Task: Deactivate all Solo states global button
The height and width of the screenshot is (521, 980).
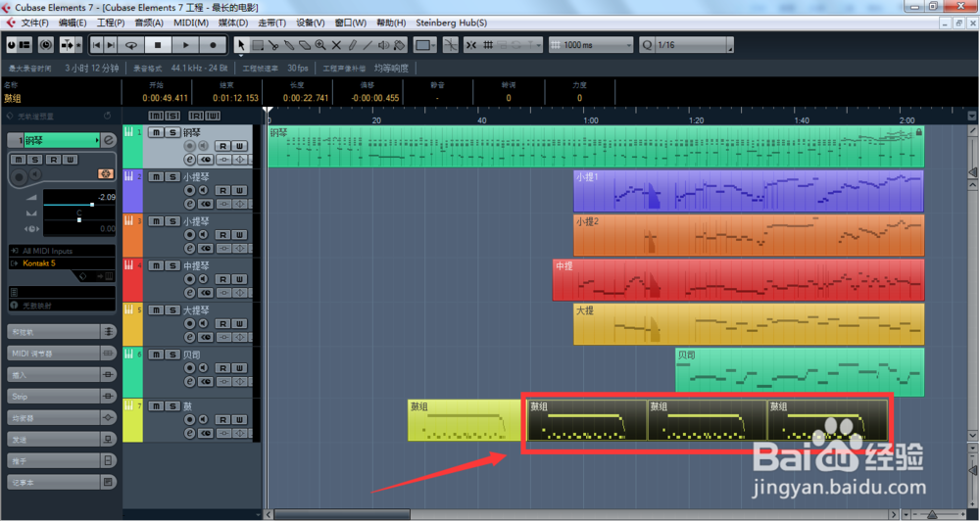Action: 172,116
